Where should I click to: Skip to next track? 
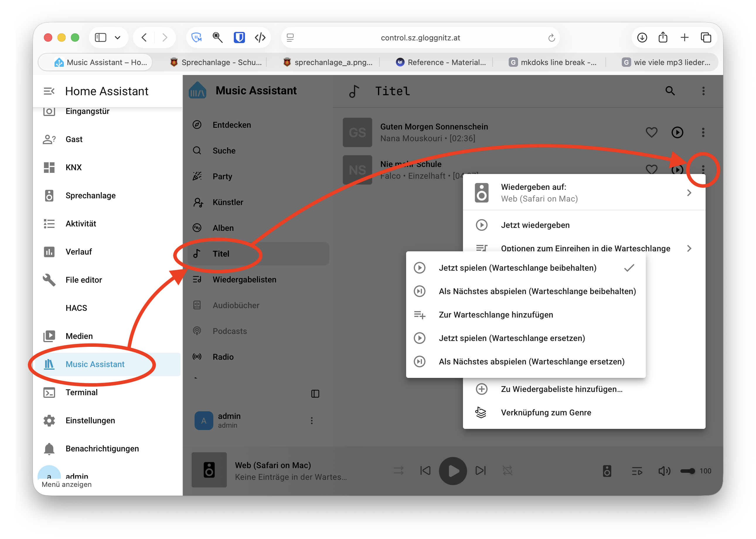(481, 471)
